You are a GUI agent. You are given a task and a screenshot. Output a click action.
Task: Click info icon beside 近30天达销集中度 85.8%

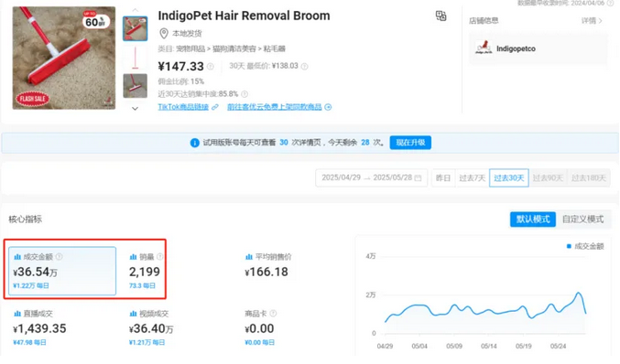245,94
